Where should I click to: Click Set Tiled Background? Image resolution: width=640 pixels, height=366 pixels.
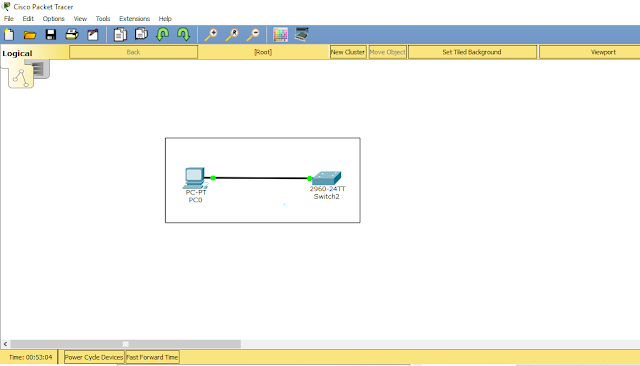[472, 52]
